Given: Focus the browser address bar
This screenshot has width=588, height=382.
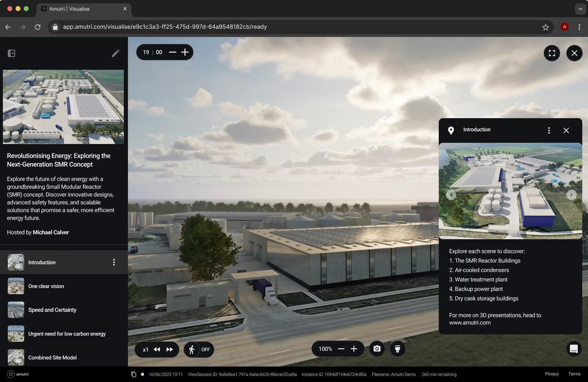Looking at the screenshot, I should pos(301,27).
